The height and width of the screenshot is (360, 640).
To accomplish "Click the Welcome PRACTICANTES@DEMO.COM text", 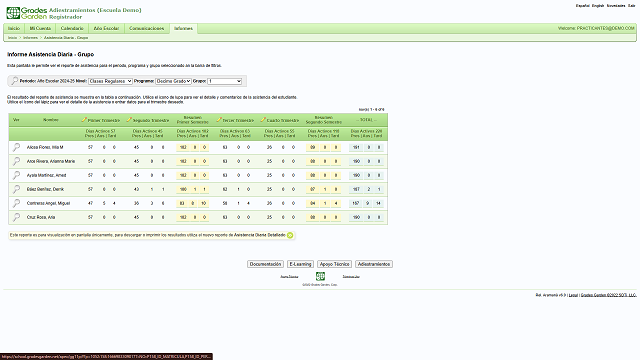I will click(596, 28).
